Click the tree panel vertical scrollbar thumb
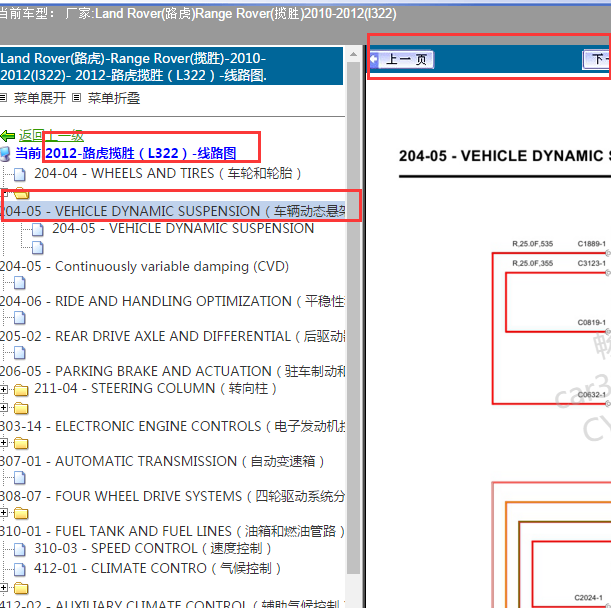 coord(353,318)
